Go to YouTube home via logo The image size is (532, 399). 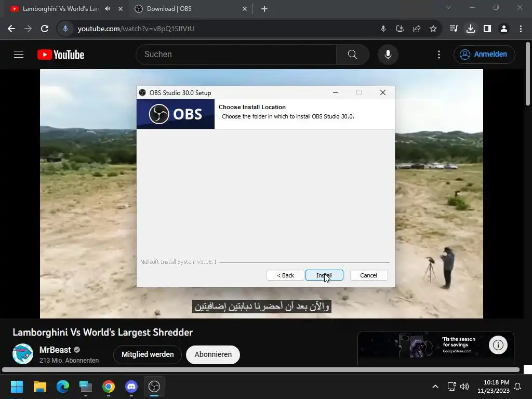61,55
